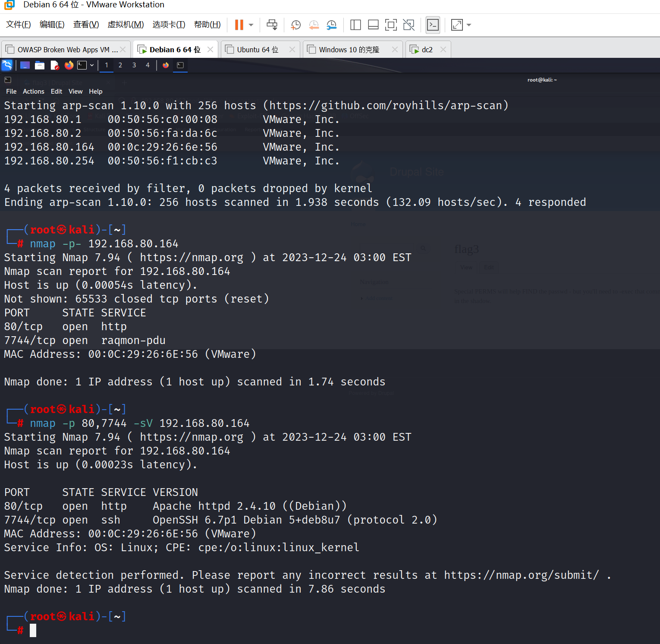The height and width of the screenshot is (644, 660).
Task: Close the OWASP Broken Web Apps tab
Action: point(123,50)
